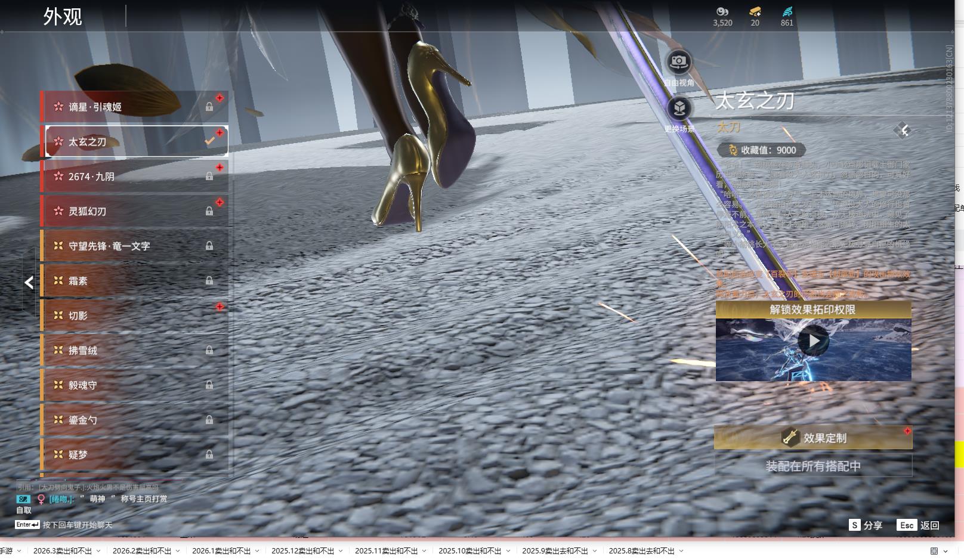
Task: Collapse the skin list with left arrow
Action: click(29, 283)
